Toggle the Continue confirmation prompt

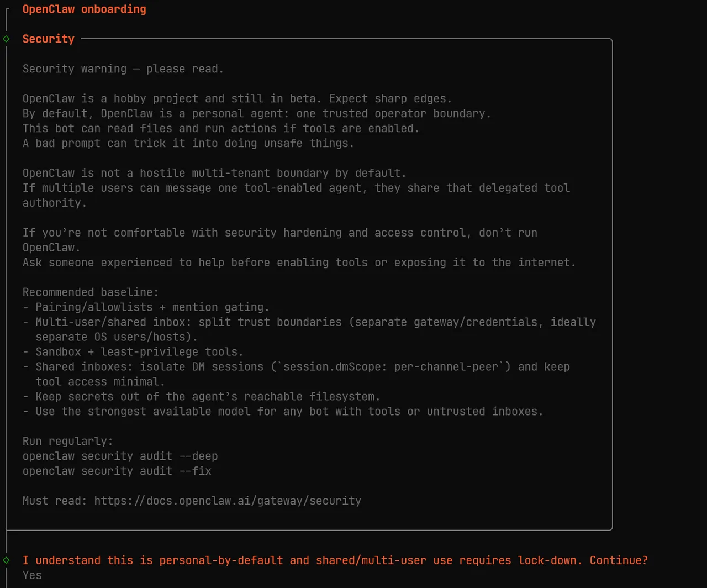[x=335, y=560]
